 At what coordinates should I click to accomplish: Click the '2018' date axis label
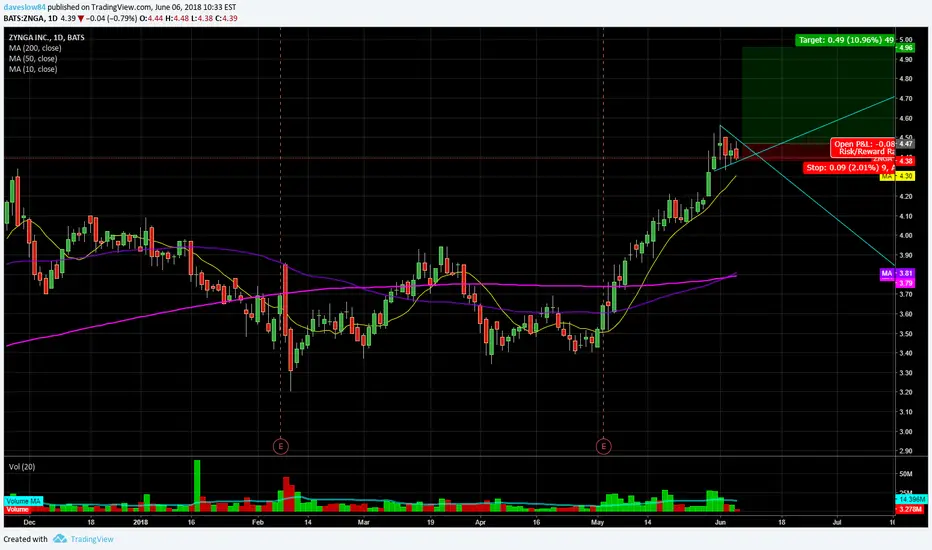140,523
